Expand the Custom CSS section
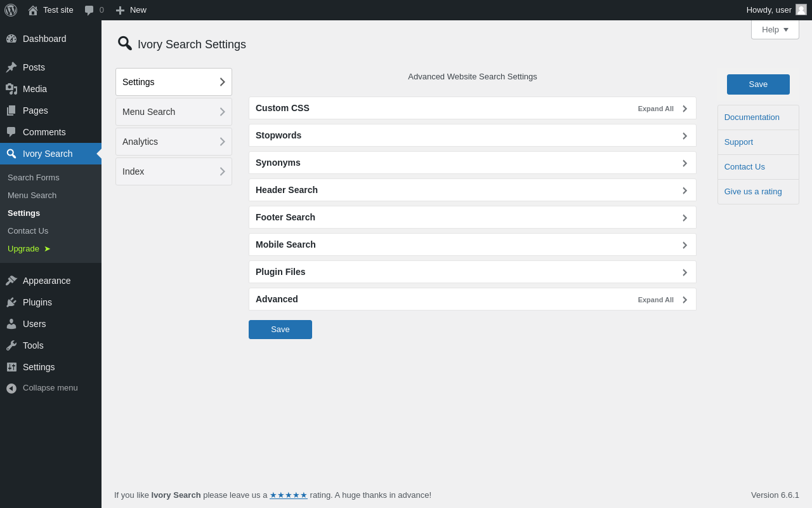Viewport: 812px width, 508px height. pyautogui.click(x=473, y=108)
